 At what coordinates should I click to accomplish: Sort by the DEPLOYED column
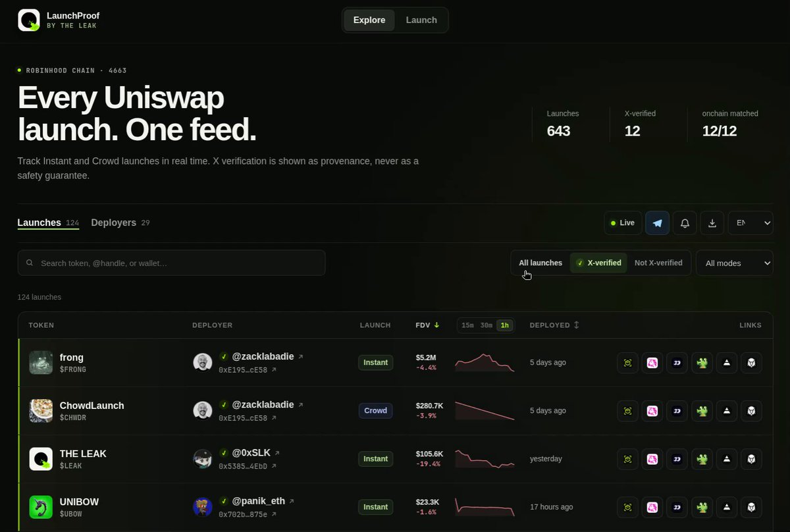click(x=554, y=325)
